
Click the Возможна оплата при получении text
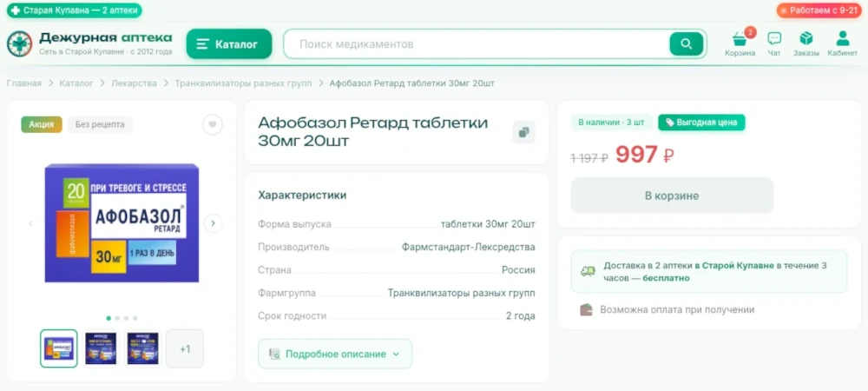pyautogui.click(x=677, y=309)
